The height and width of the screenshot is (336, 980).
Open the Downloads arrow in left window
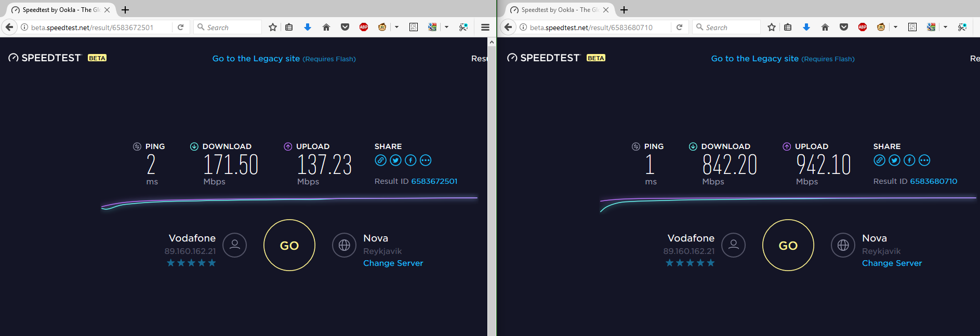click(x=308, y=27)
